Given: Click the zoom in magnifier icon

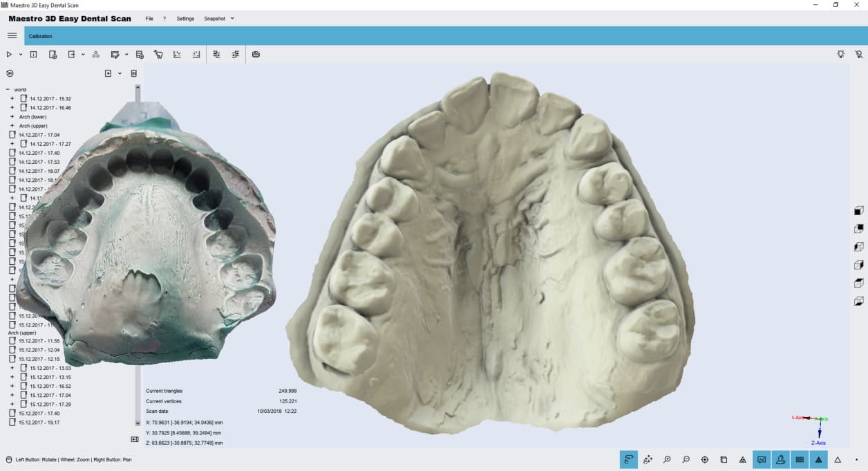Looking at the screenshot, I should [667, 459].
